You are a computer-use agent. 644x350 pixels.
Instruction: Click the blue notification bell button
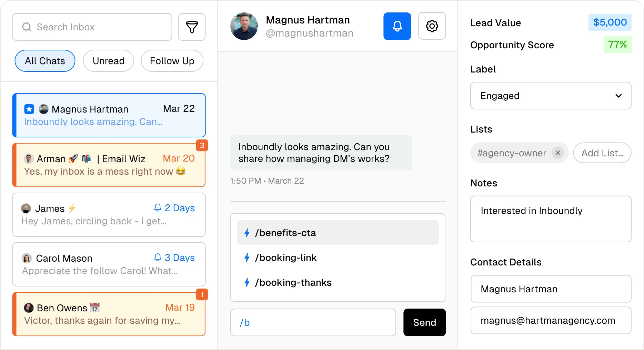[x=397, y=26]
